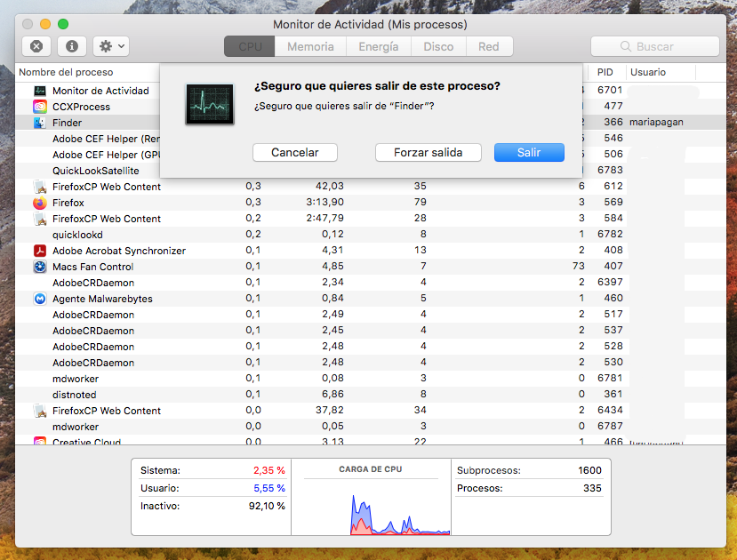
Task: Click the Forzar salida button
Action: [428, 153]
